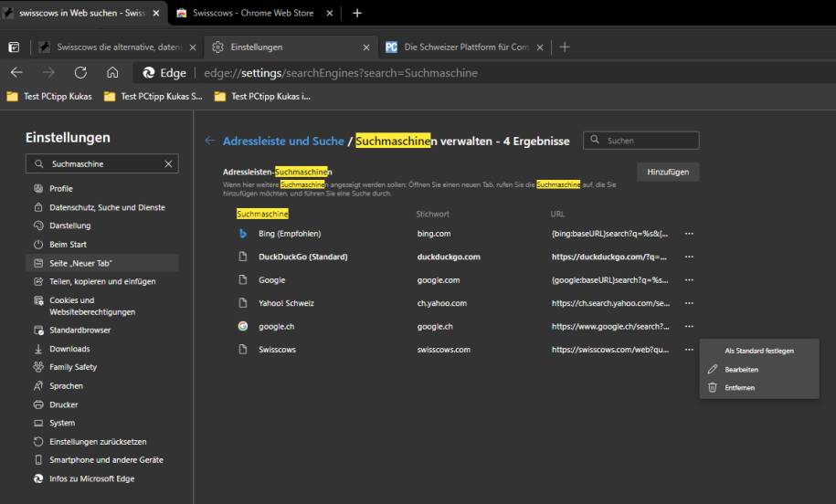Open the Test PCtipp Kukas i... bookmark folder
Viewport: 836px width, 504px height.
click(x=262, y=97)
